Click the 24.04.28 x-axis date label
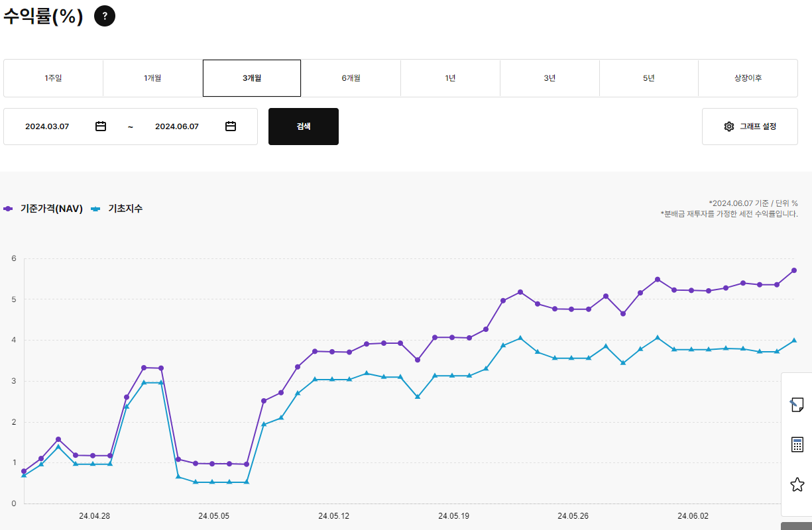 coord(95,515)
